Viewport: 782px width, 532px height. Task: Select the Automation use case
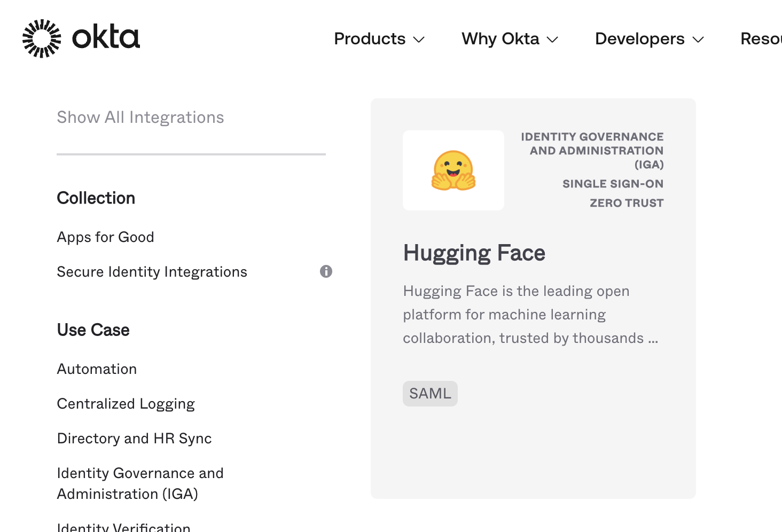tap(97, 369)
